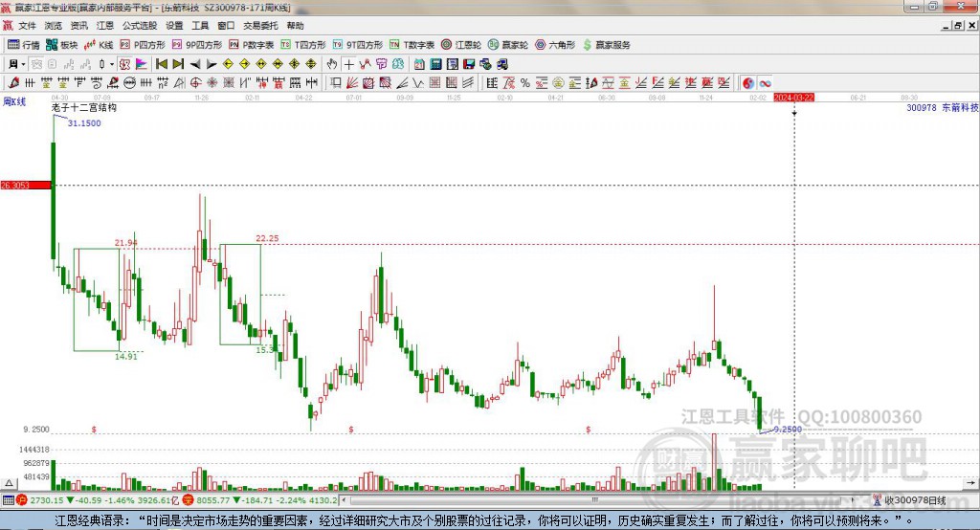The width and height of the screenshot is (980, 530).
Task: Open the P四方形 tool
Action: coord(142,45)
